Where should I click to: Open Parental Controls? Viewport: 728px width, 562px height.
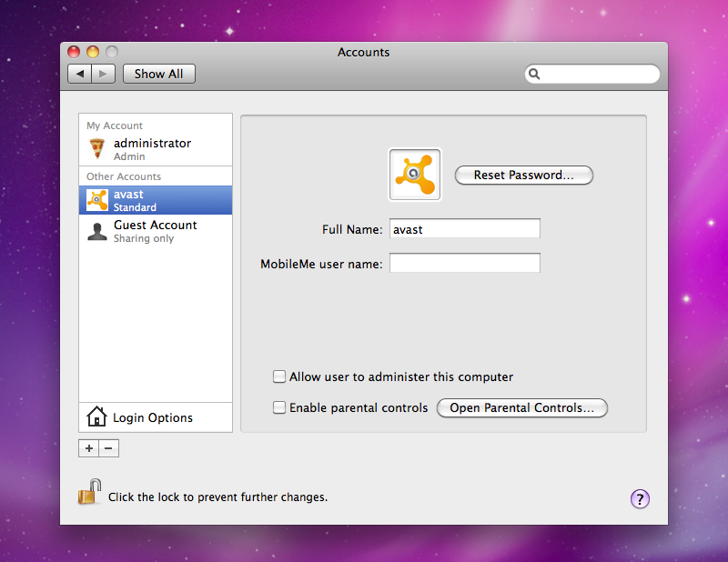[x=521, y=408]
